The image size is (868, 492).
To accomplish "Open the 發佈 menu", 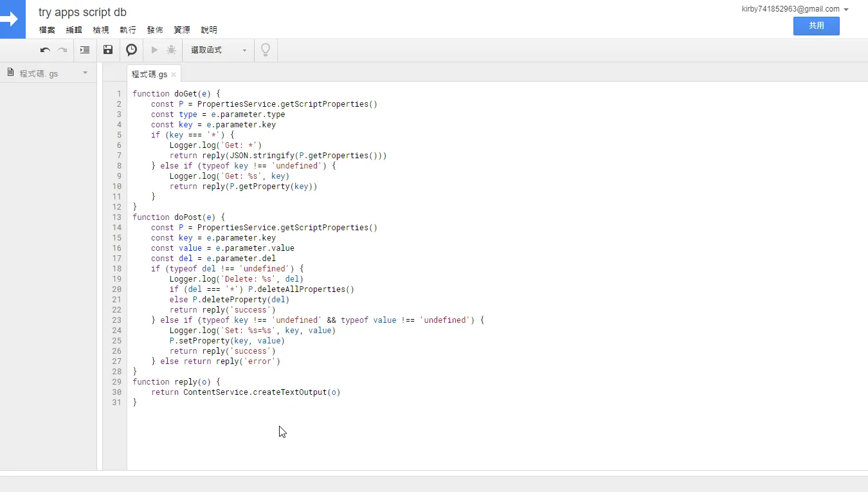I will (155, 30).
